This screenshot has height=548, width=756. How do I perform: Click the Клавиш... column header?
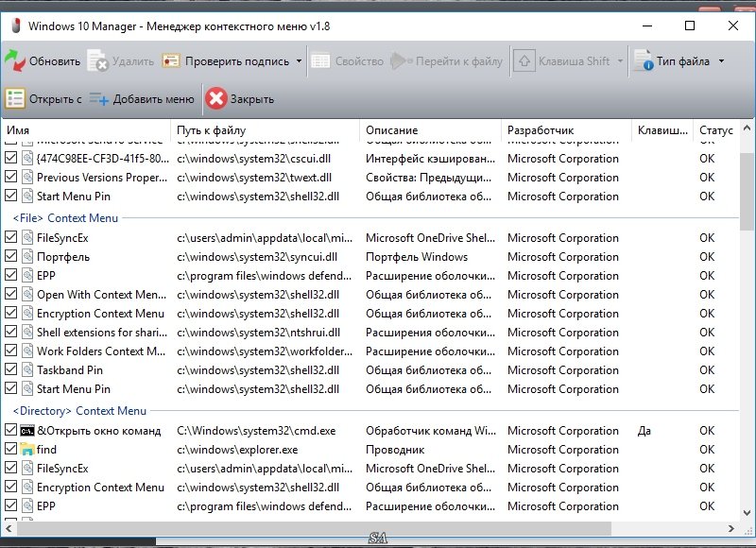tap(662, 130)
